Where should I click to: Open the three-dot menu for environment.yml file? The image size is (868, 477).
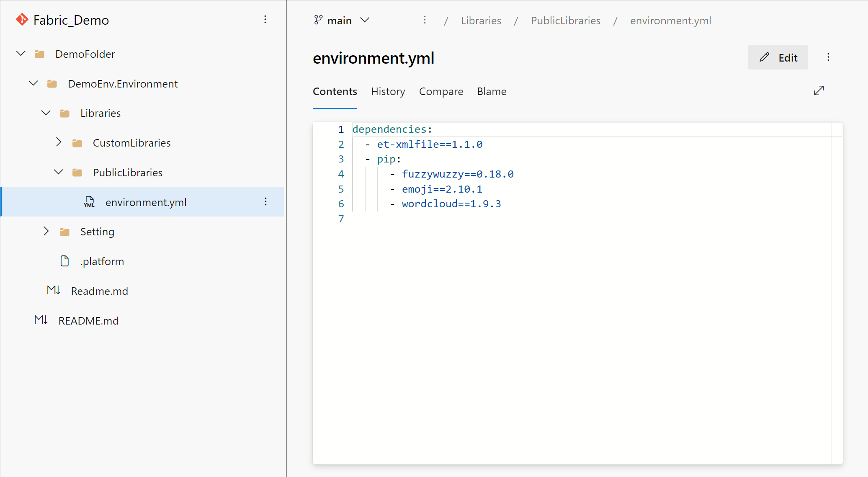(265, 202)
